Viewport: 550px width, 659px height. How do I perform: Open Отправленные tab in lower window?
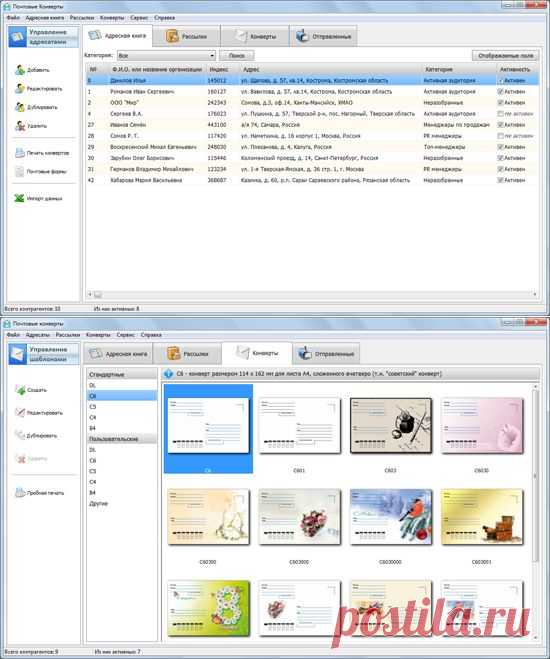pyautogui.click(x=326, y=353)
